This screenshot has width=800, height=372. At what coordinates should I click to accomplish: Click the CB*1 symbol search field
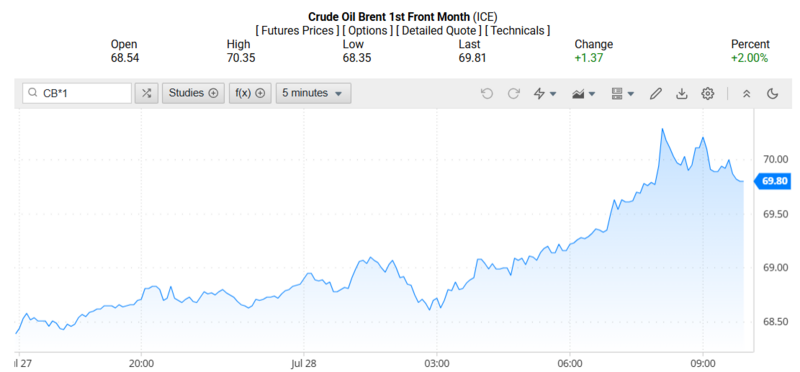[x=77, y=93]
